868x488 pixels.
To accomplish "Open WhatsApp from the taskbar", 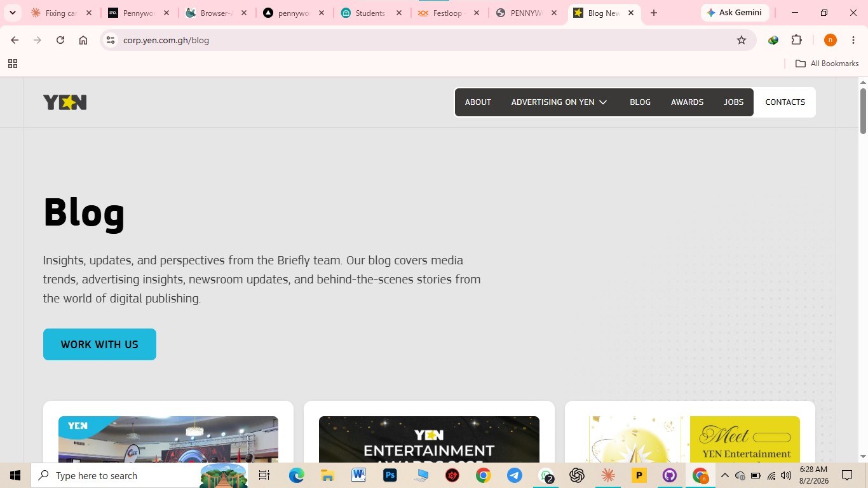I will click(x=546, y=475).
